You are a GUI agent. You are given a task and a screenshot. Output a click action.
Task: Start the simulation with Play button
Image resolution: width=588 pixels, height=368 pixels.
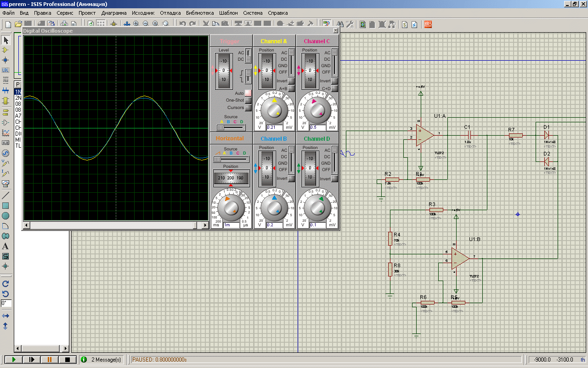tap(13, 359)
